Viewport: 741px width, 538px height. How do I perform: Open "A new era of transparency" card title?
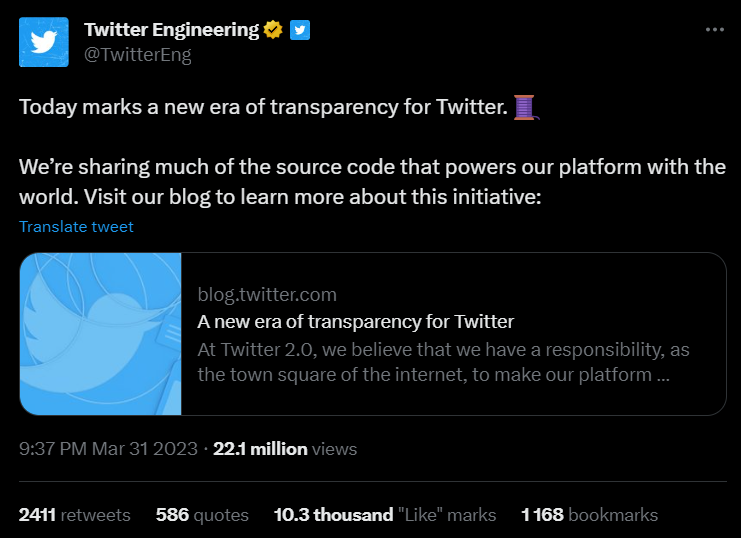[x=355, y=322]
